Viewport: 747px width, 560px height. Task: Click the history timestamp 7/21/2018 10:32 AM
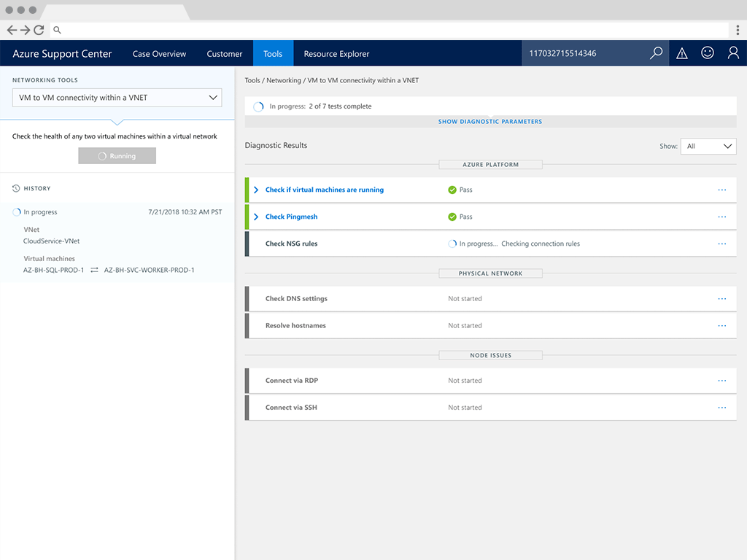185,212
